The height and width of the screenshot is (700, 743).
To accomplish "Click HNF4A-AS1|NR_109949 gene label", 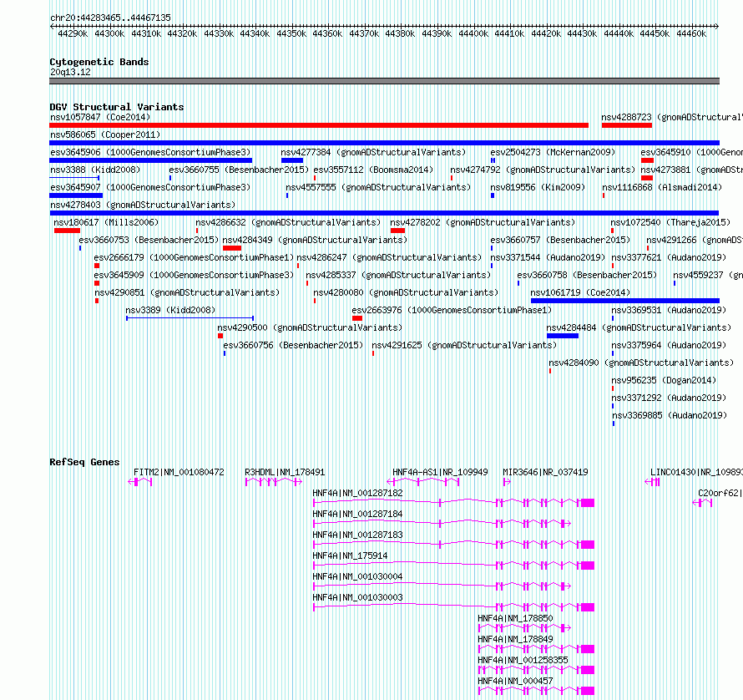I will tap(440, 472).
